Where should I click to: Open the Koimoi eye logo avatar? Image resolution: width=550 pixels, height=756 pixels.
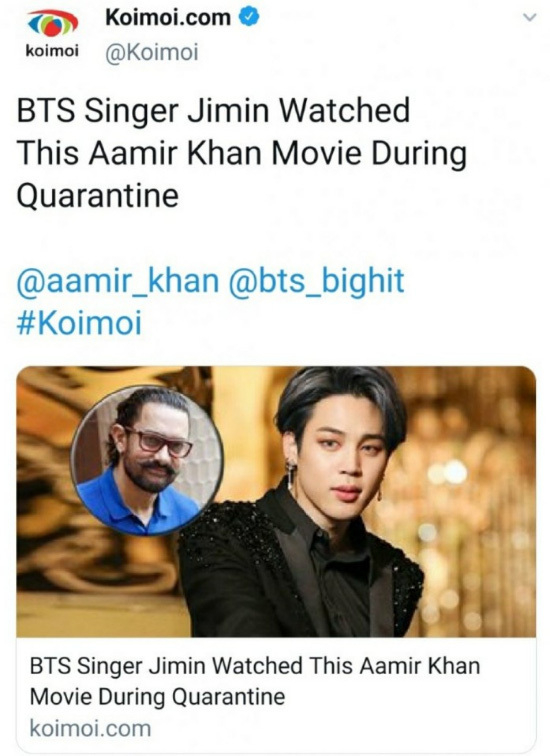53,24
